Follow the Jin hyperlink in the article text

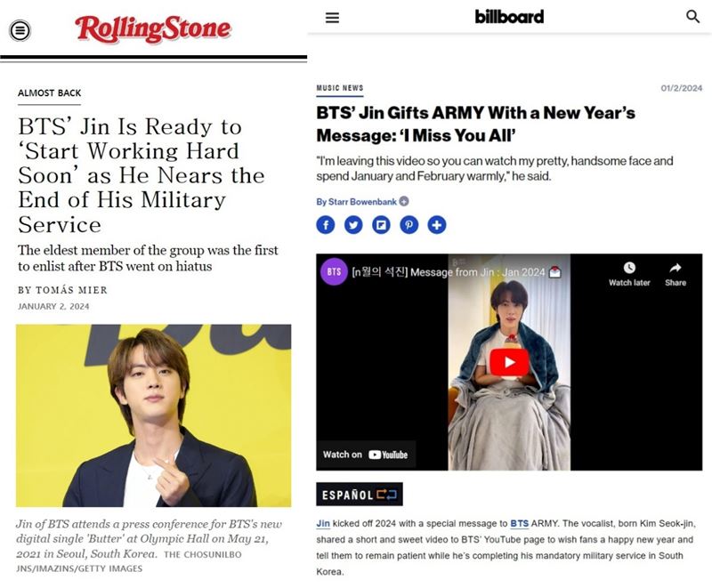click(x=323, y=523)
